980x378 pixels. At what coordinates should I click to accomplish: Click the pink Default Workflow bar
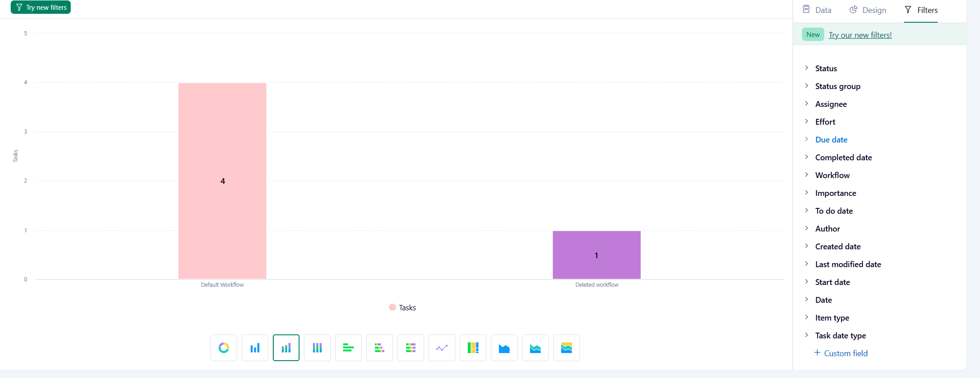(x=223, y=181)
